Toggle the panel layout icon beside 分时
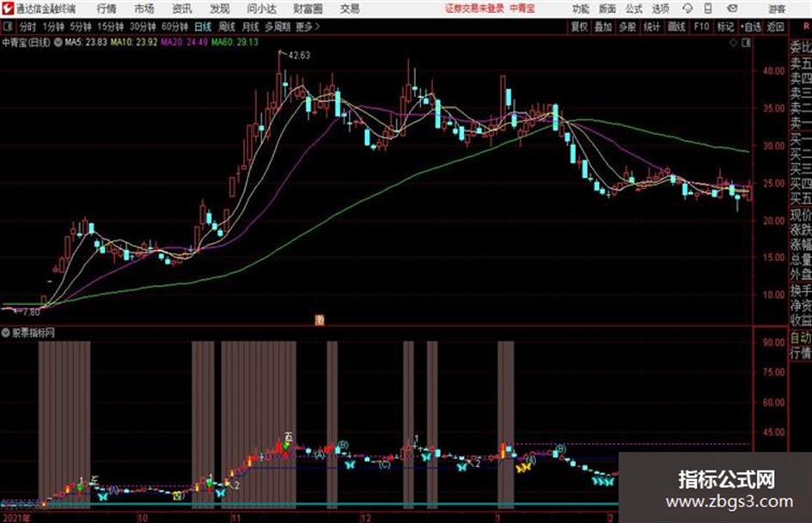Image resolution: width=812 pixels, height=523 pixels. pos(8,27)
